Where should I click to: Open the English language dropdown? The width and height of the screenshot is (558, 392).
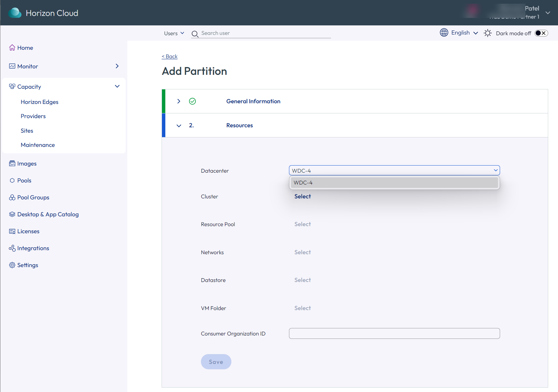coord(464,33)
